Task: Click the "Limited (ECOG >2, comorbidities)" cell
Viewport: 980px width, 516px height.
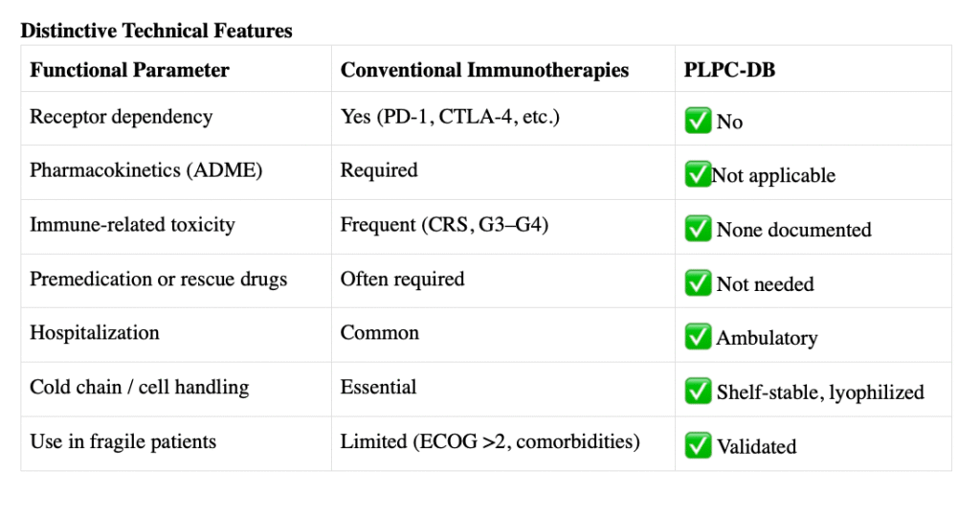Action: [x=503, y=443]
